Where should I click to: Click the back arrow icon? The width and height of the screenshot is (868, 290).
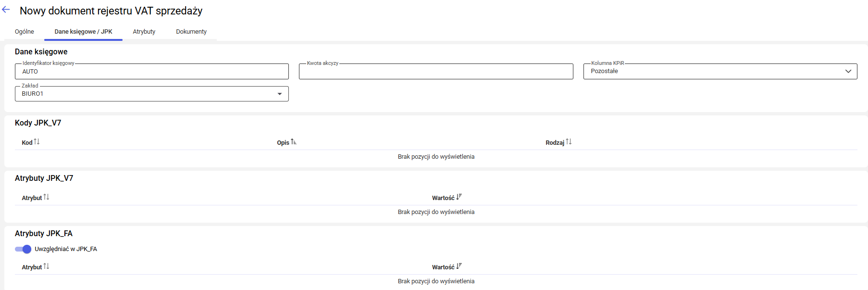click(x=6, y=10)
